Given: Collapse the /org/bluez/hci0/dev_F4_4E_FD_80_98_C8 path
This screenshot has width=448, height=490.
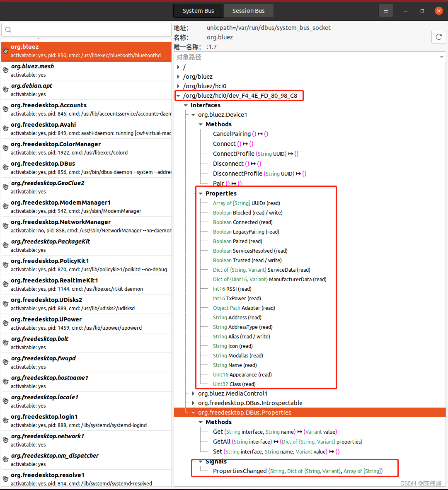Looking at the screenshot, I should click(178, 95).
